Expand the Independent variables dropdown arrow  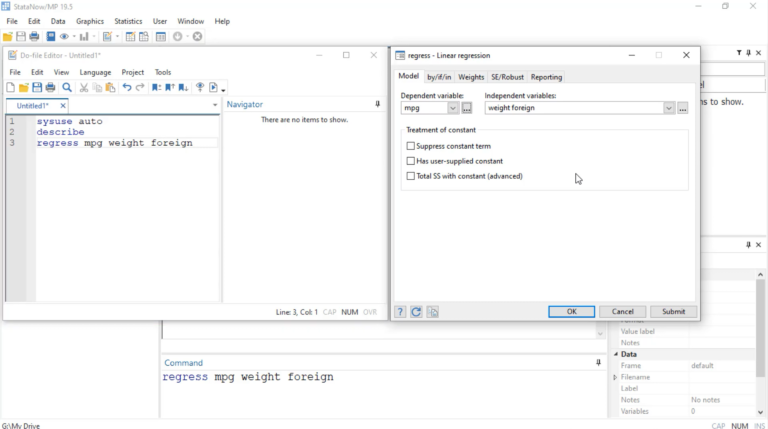[669, 108]
